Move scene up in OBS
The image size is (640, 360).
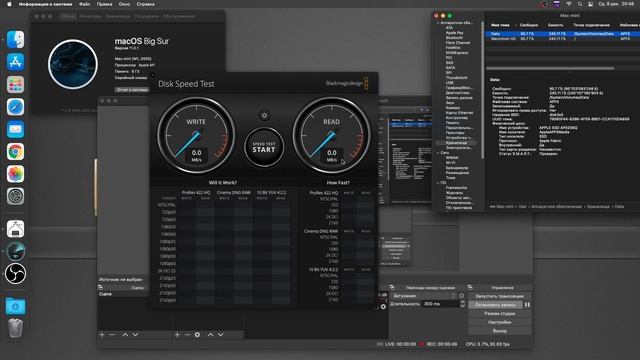click(125, 335)
